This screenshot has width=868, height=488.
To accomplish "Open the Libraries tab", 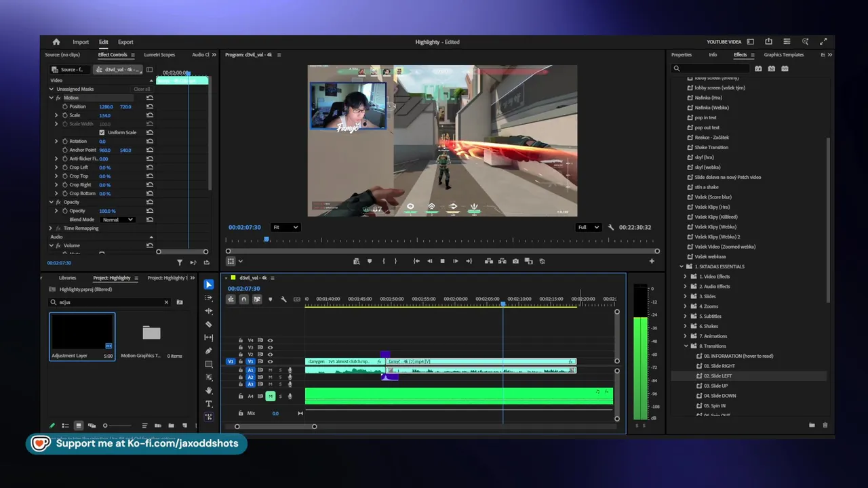I will (67, 278).
